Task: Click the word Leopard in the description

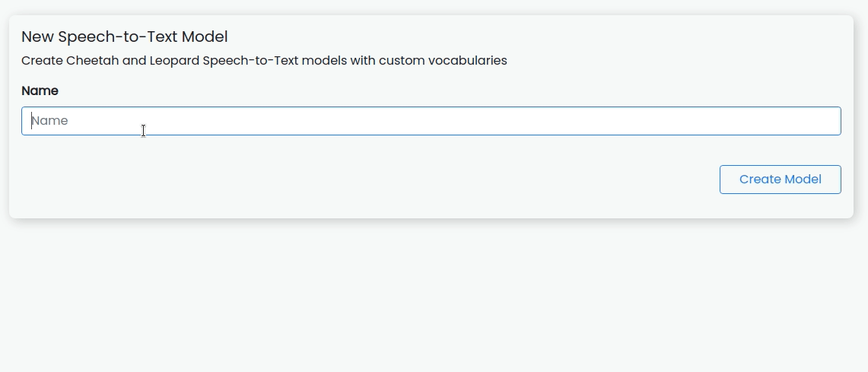Action: coord(174,60)
